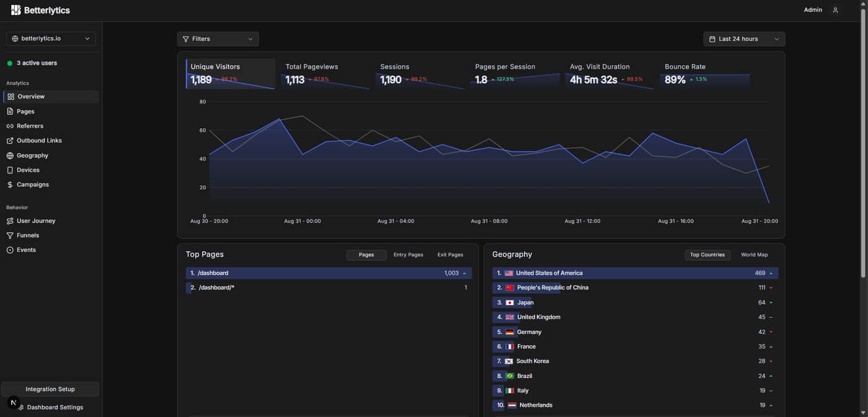Open the Outbound Links section
This screenshot has height=417, width=868.
pyautogui.click(x=51, y=141)
